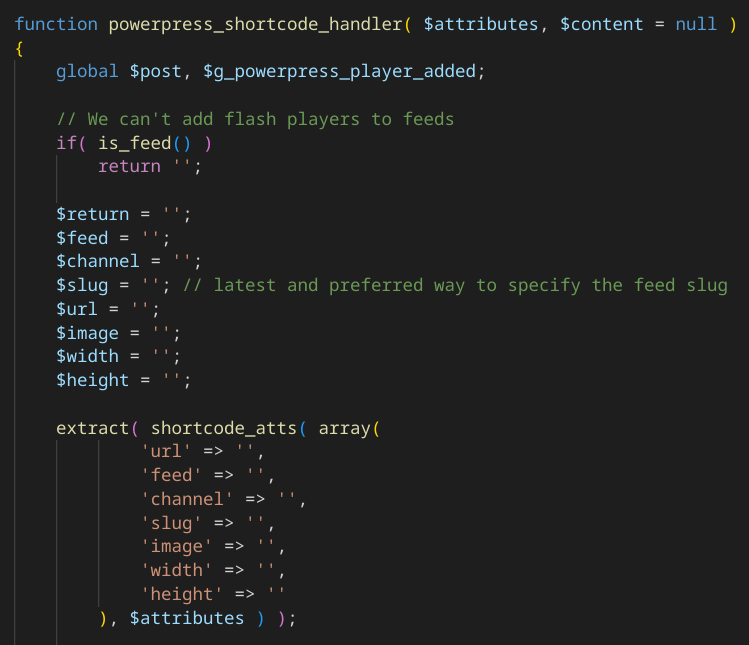Screen dimensions: 749x645
Task: Click the $content parameter in the function signature
Action: [x=601, y=23]
